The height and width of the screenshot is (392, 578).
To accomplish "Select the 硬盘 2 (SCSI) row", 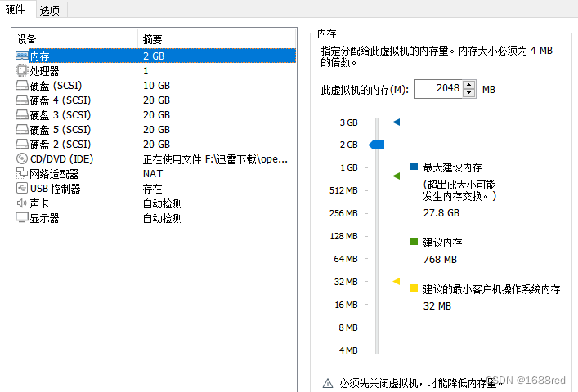I will [155, 145].
